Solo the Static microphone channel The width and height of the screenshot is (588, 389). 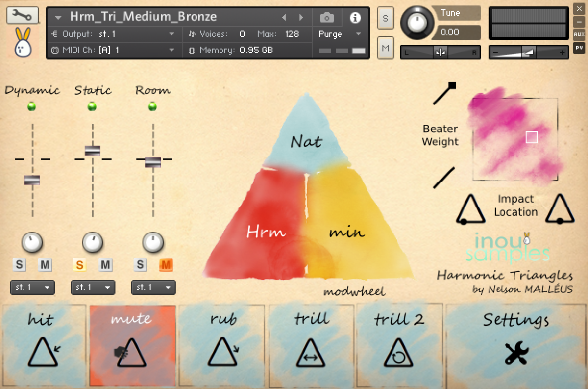click(x=79, y=265)
